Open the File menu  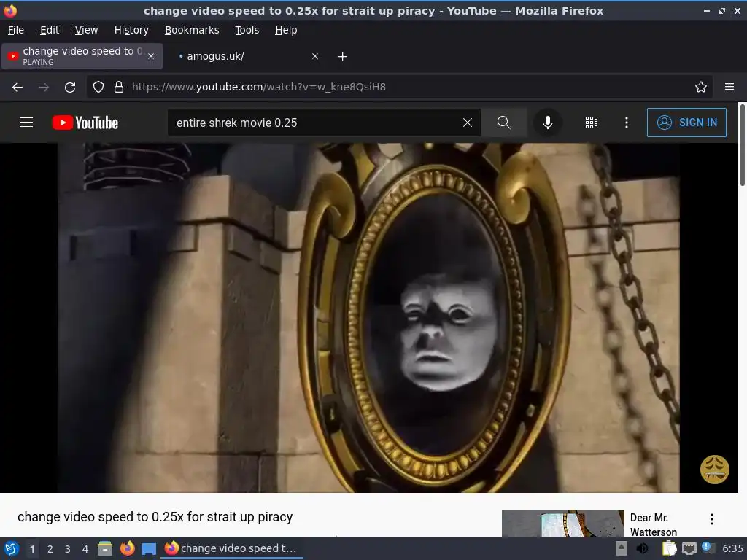(x=16, y=30)
